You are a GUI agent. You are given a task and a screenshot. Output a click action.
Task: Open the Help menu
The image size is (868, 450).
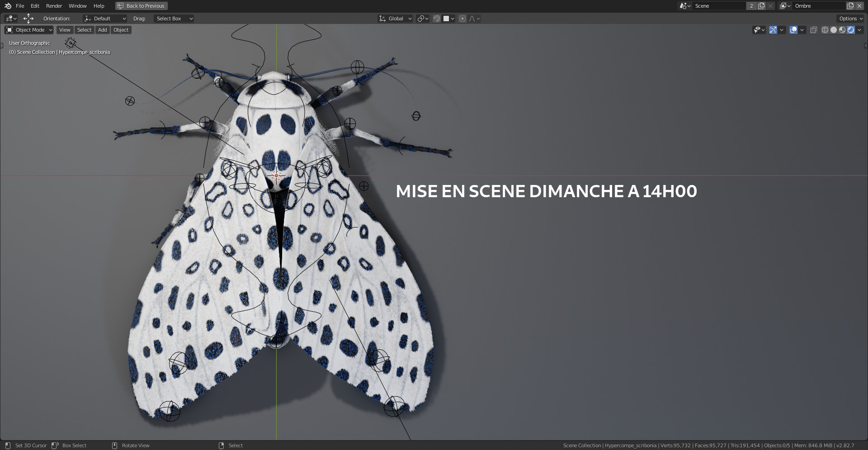(99, 6)
